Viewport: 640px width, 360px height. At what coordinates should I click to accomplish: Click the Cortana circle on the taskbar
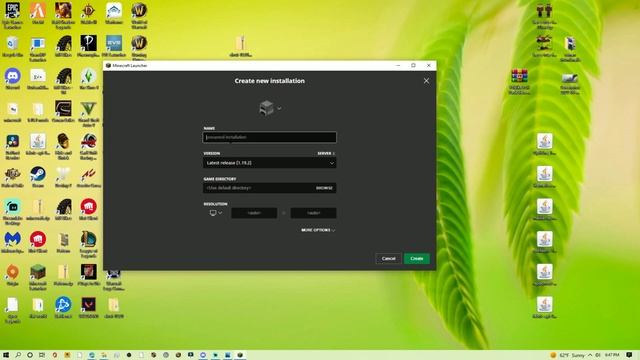click(30, 355)
